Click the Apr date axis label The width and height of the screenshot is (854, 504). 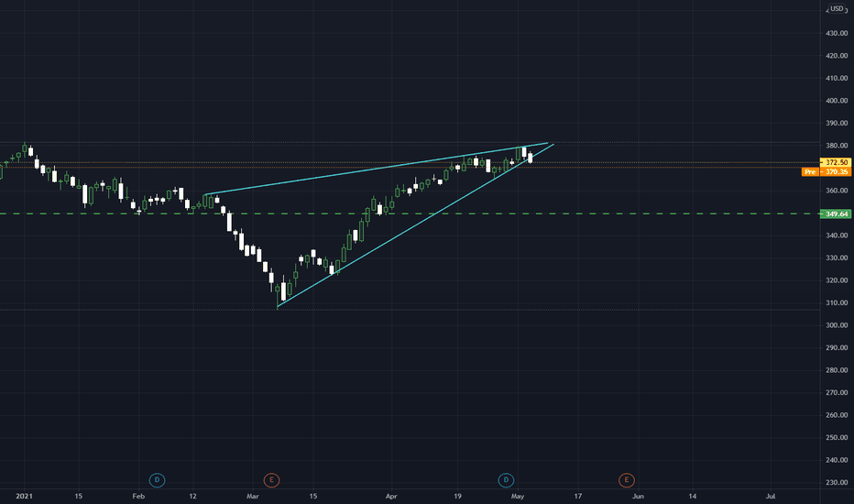click(391, 497)
